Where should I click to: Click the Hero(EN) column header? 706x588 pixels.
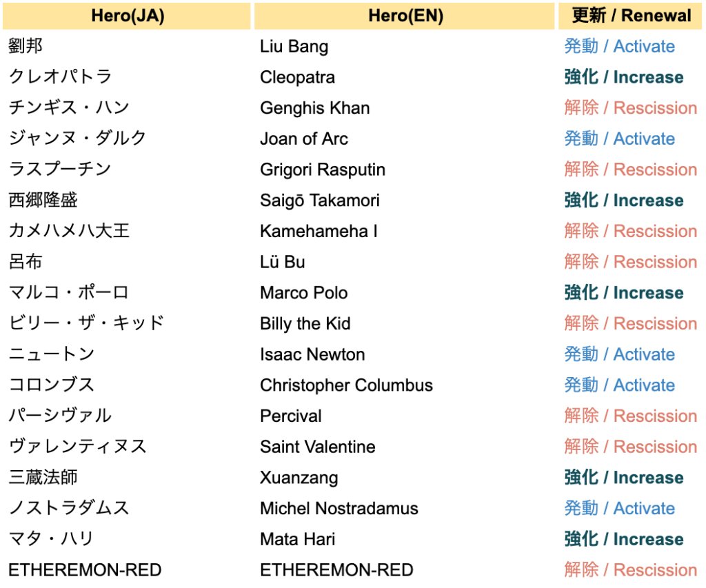(x=405, y=16)
